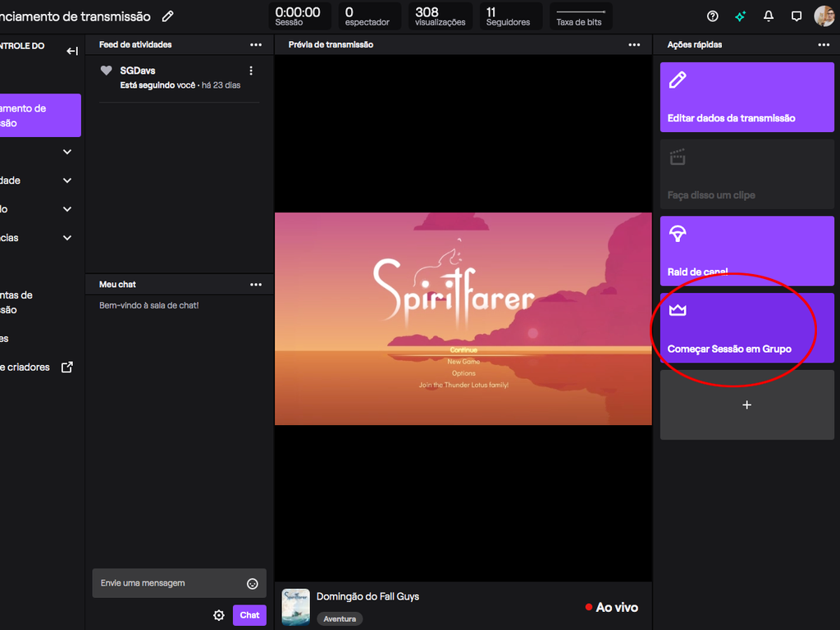Click Começar Sessão em Grupo action
840x630 pixels.
[x=746, y=328]
